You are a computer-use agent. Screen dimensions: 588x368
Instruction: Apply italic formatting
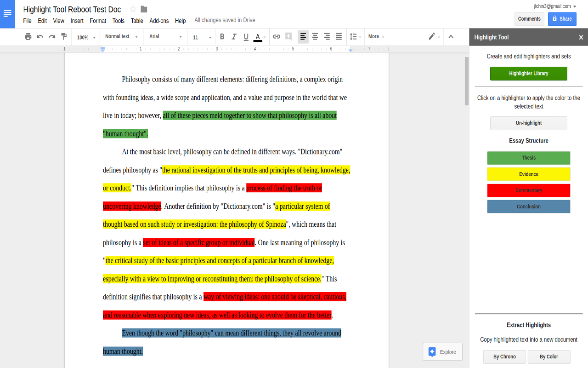pos(234,36)
